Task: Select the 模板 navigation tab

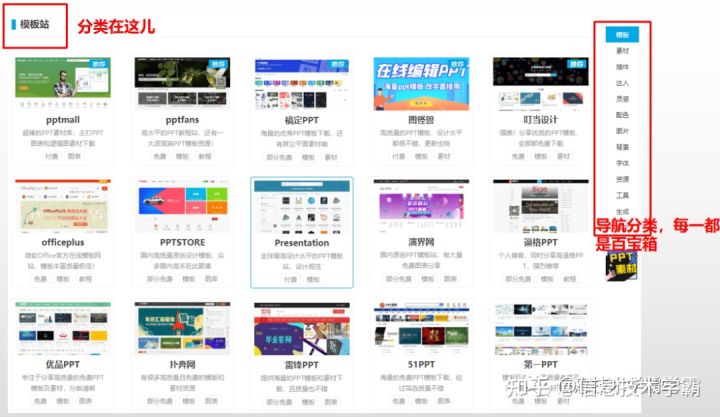Action: tap(622, 35)
